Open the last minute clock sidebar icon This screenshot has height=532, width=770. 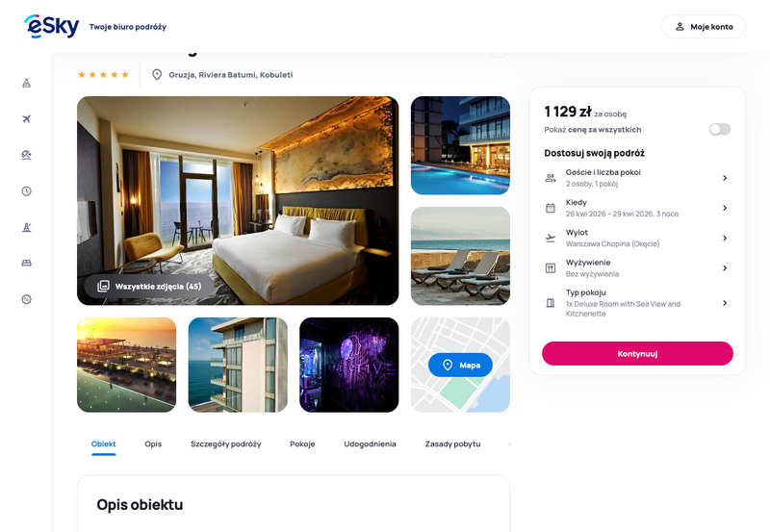pos(27,190)
